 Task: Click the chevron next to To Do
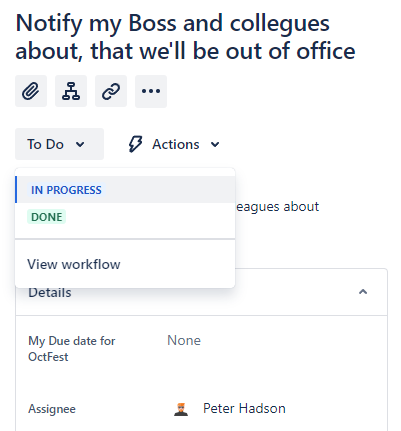[80, 144]
